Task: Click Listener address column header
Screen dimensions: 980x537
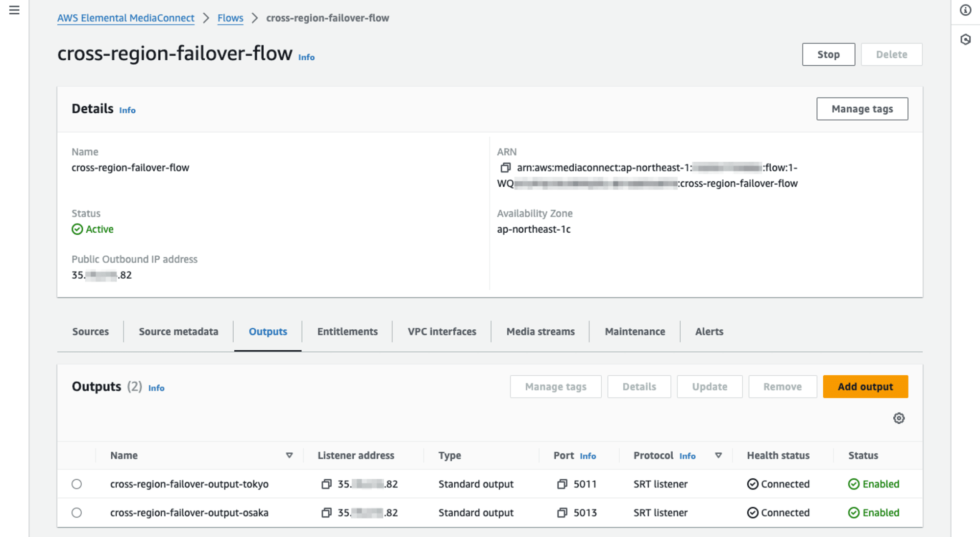Action: pos(356,456)
